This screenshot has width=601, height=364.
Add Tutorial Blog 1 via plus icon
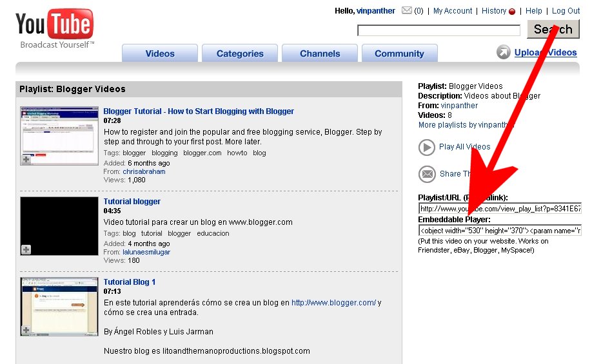tap(26, 330)
